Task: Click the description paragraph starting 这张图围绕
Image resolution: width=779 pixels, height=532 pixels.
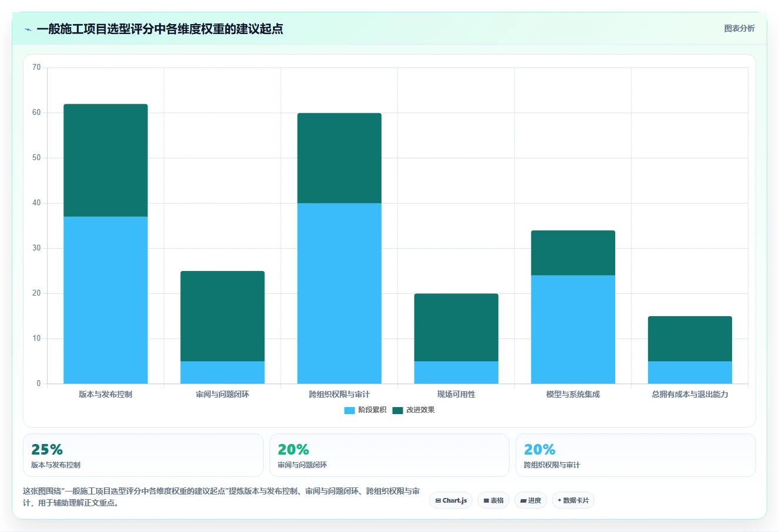Action: [x=221, y=497]
